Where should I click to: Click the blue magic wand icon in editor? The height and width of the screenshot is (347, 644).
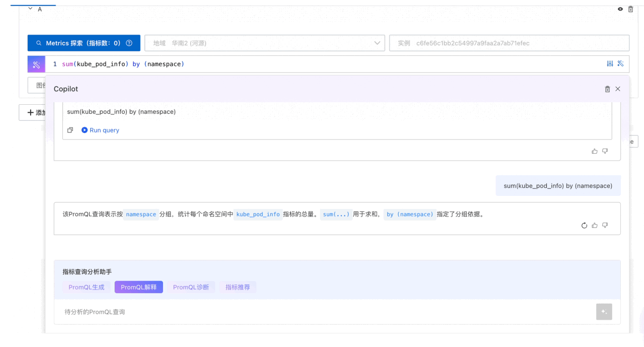621,64
